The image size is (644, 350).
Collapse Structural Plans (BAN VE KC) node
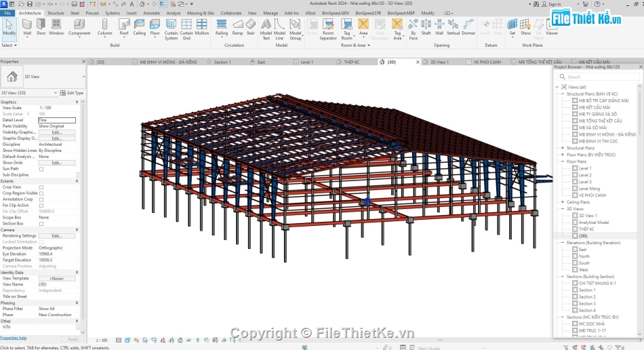point(563,94)
